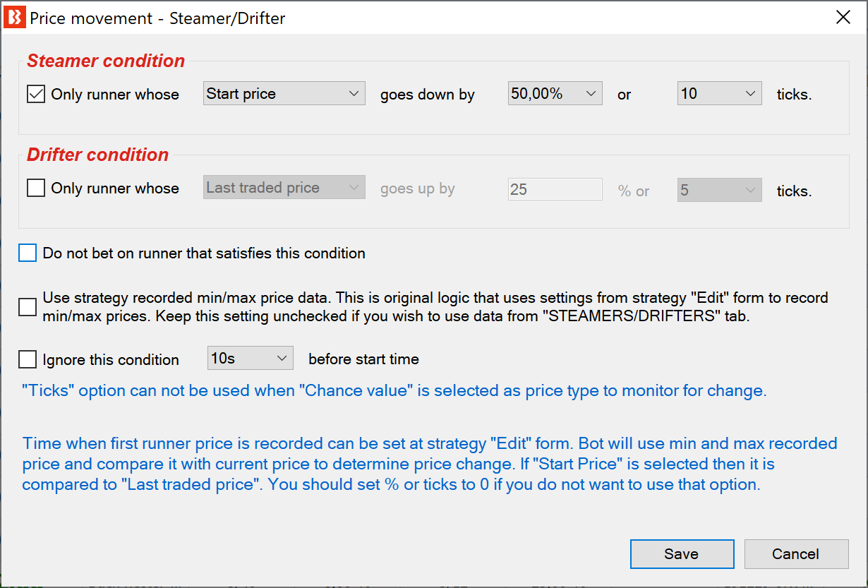868x588 pixels.
Task: Click the orange app logo in title bar
Action: tap(14, 18)
